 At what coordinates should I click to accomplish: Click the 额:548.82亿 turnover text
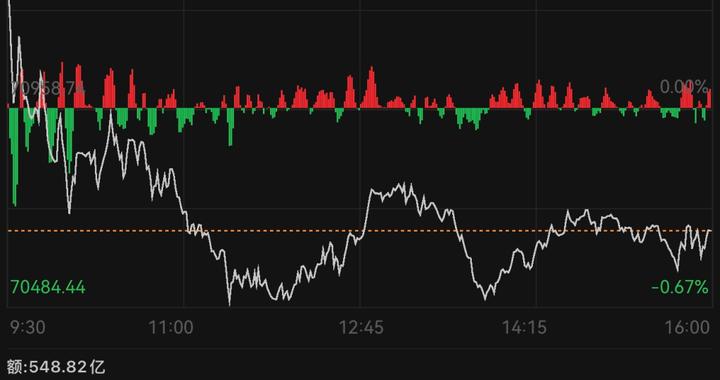point(56,367)
